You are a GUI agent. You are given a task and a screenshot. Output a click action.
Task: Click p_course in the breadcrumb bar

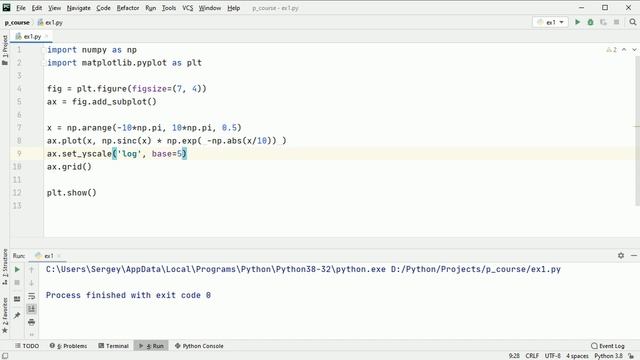pos(17,22)
